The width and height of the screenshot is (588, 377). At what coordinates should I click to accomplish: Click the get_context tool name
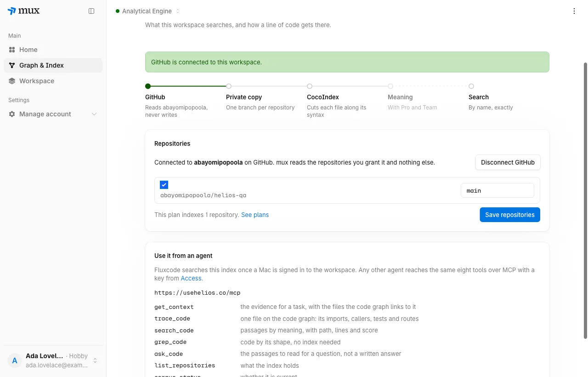pos(174,307)
